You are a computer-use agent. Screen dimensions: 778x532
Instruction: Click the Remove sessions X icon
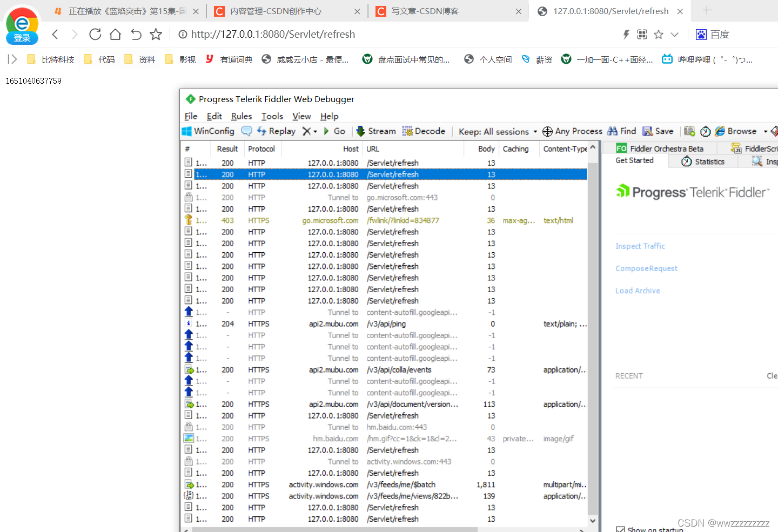306,131
